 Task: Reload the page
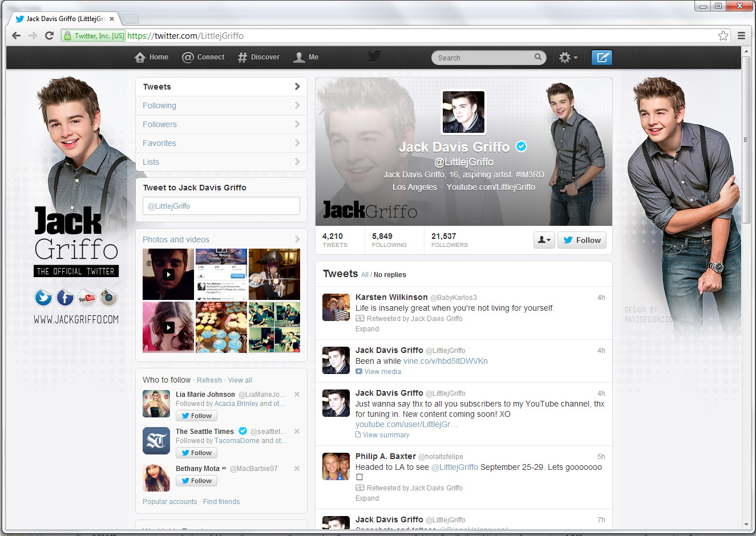pyautogui.click(x=49, y=36)
